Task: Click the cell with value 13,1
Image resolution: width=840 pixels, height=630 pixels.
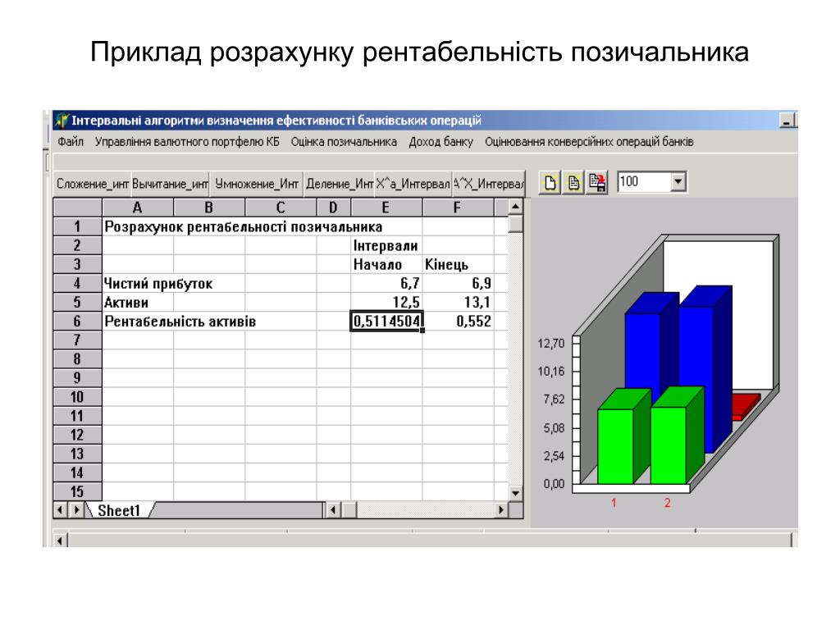Action: 458,303
